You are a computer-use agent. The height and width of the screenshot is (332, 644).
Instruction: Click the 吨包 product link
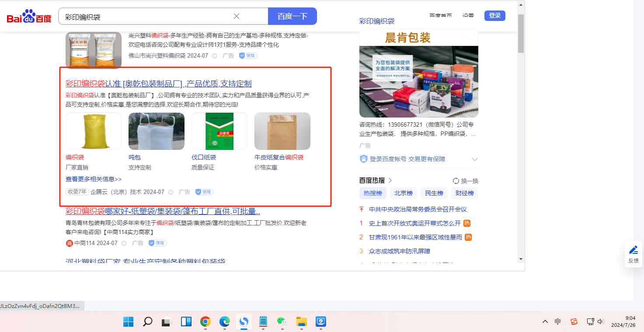(x=135, y=157)
